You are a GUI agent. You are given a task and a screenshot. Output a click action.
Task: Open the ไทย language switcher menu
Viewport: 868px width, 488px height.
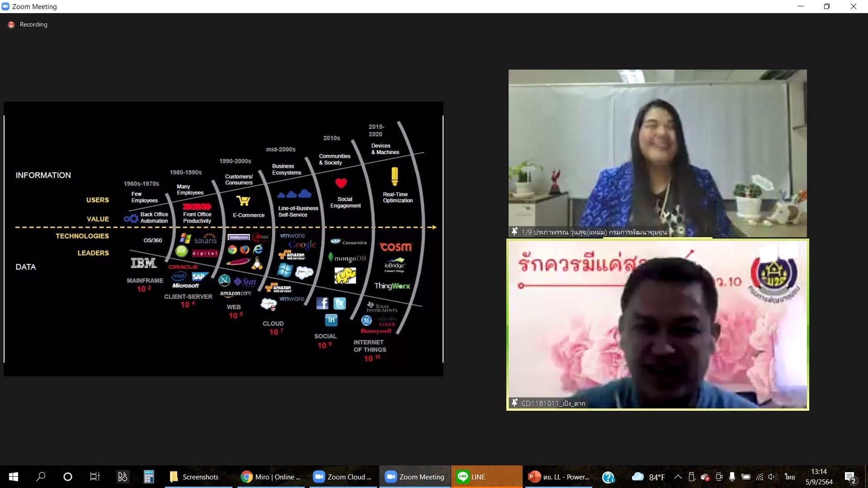(789, 477)
